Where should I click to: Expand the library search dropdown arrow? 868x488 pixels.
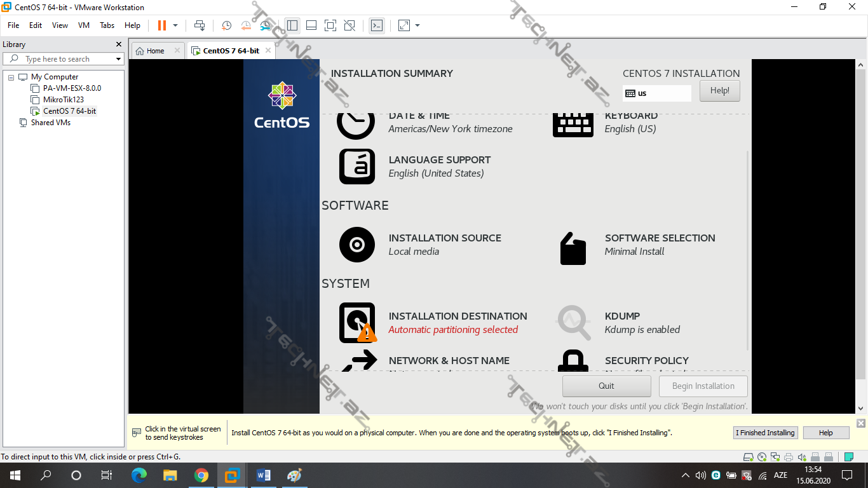(118, 59)
